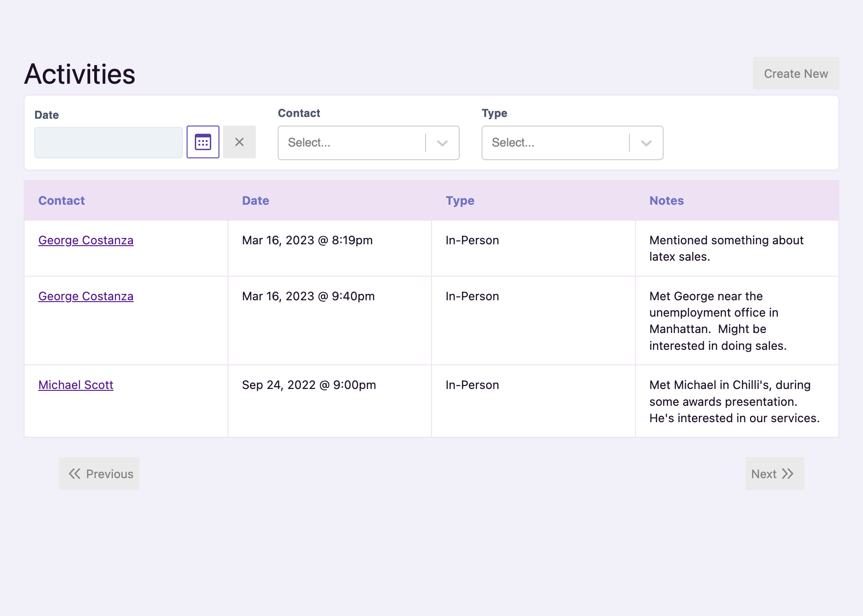Image resolution: width=863 pixels, height=616 pixels.
Task: Click the Notes column header
Action: tap(666, 201)
